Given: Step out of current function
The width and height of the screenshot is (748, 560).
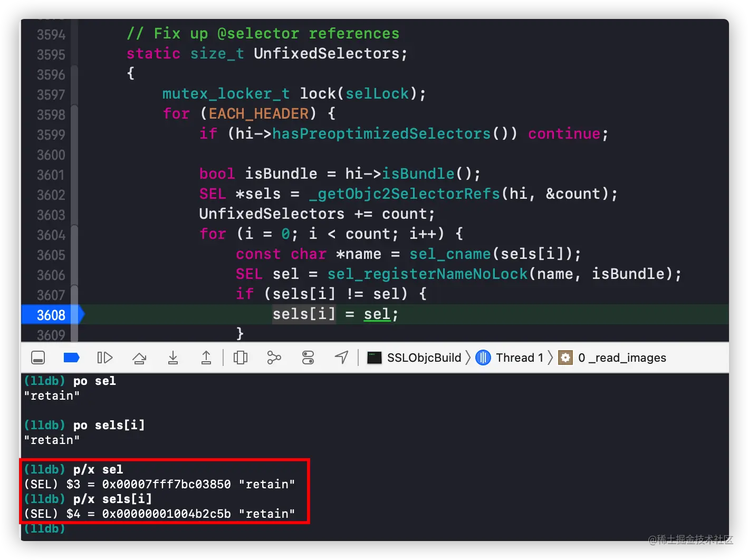Looking at the screenshot, I should tap(206, 358).
